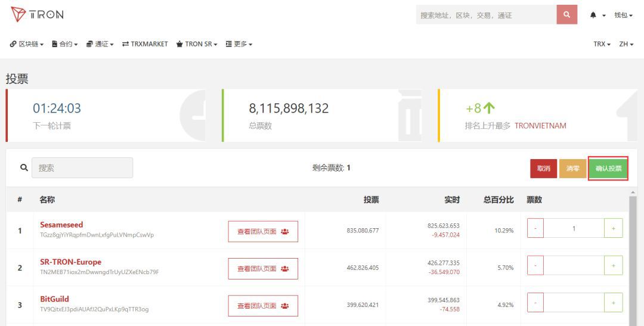Click the -9,457,024 change value
Viewport: 644px width, 326px height.
coord(445,235)
